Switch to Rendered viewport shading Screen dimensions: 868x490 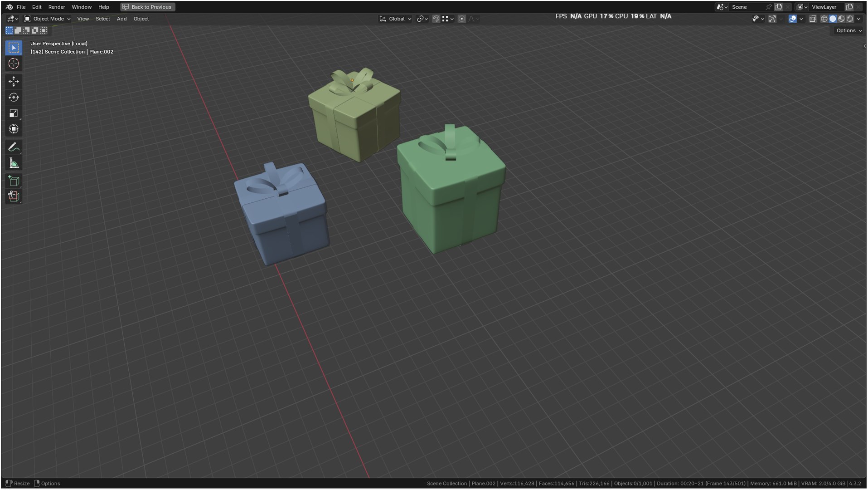pyautogui.click(x=850, y=19)
